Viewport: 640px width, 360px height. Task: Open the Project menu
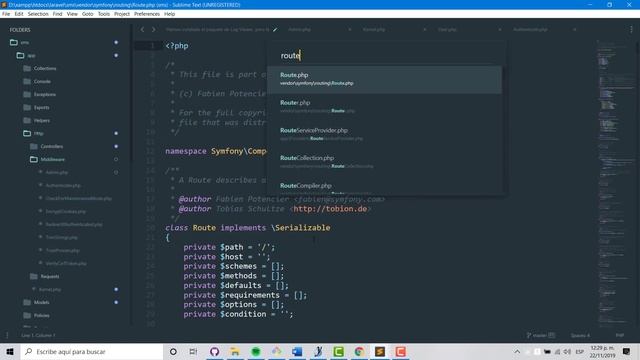tap(122, 14)
